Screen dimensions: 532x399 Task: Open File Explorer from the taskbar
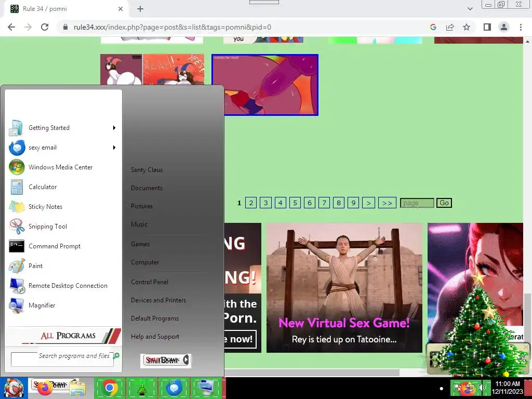(x=78, y=389)
